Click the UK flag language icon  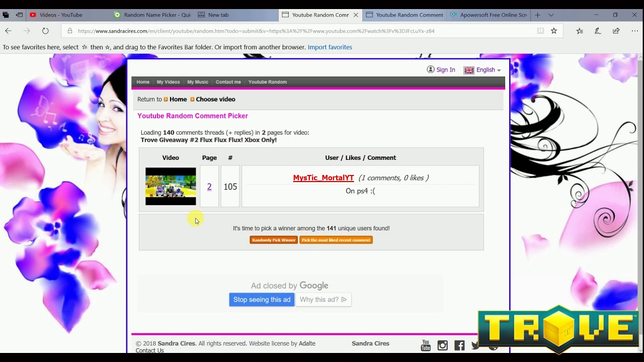(x=469, y=70)
